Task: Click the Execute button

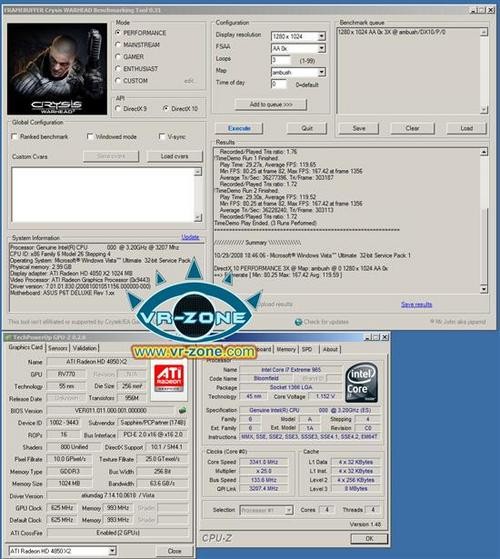Action: [239, 128]
